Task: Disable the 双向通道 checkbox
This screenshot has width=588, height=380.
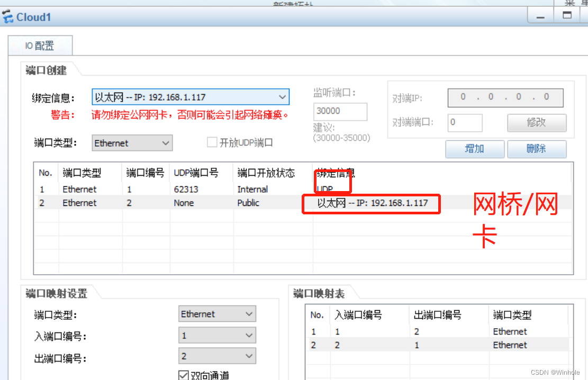Action: [x=183, y=375]
